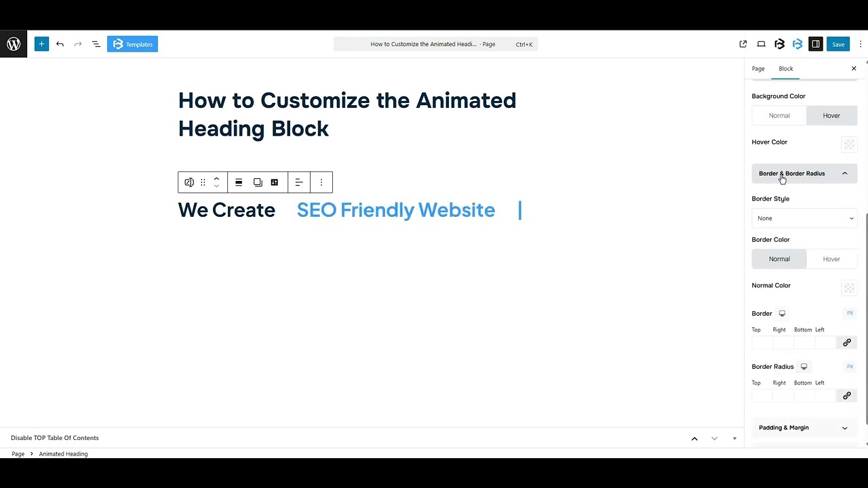The height and width of the screenshot is (488, 868).
Task: Click the desktop responsive icon beside Border Radius
Action: [804, 366]
